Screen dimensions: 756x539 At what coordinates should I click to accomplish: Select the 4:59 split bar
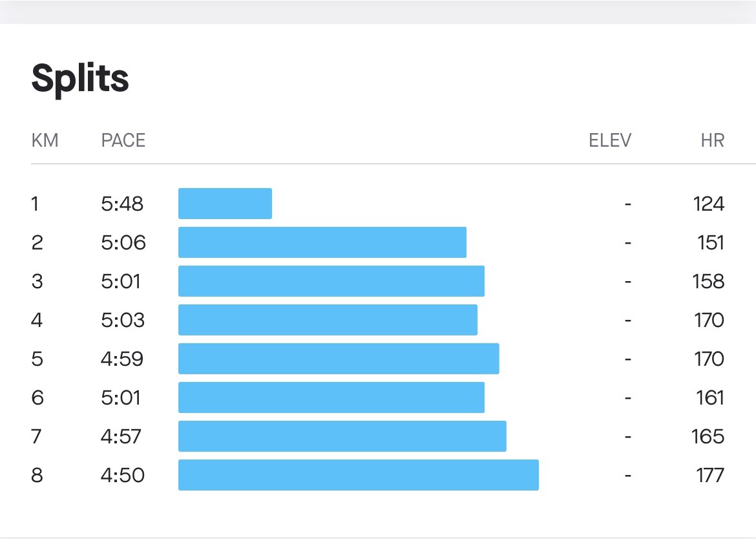tap(339, 359)
